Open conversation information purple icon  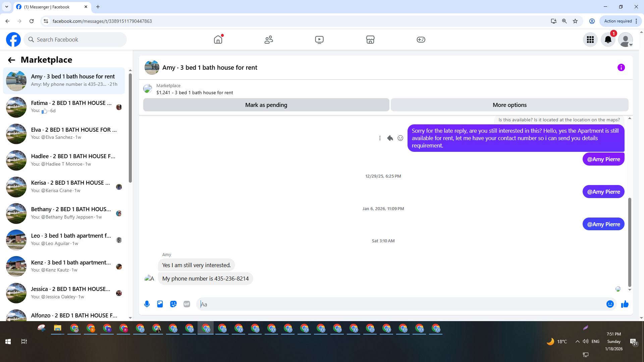[621, 68]
